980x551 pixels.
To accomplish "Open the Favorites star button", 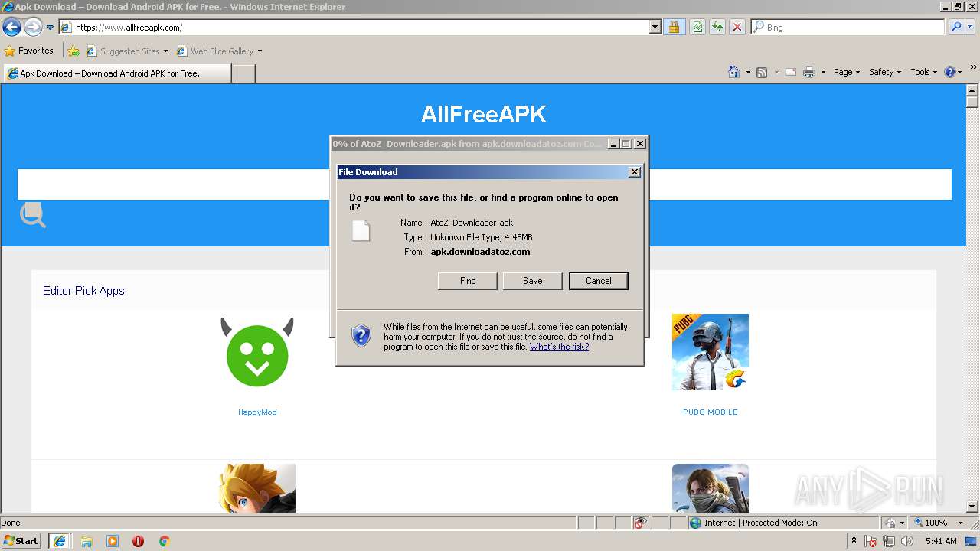I will [29, 51].
